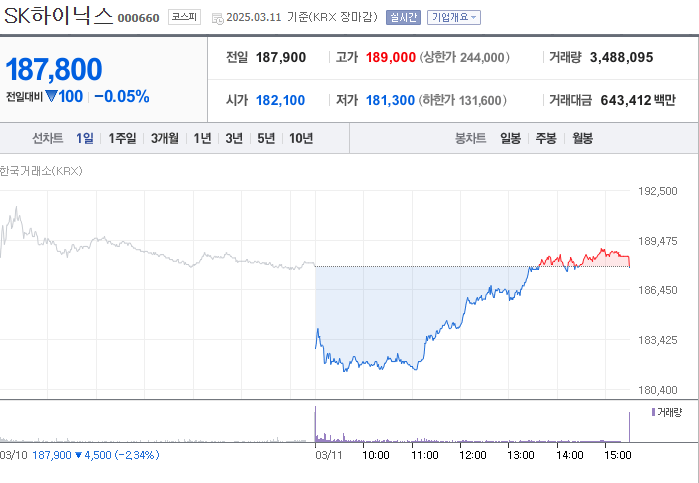Click the stock code 000660
Image resolution: width=699 pixels, height=483 pixels.
click(x=138, y=18)
